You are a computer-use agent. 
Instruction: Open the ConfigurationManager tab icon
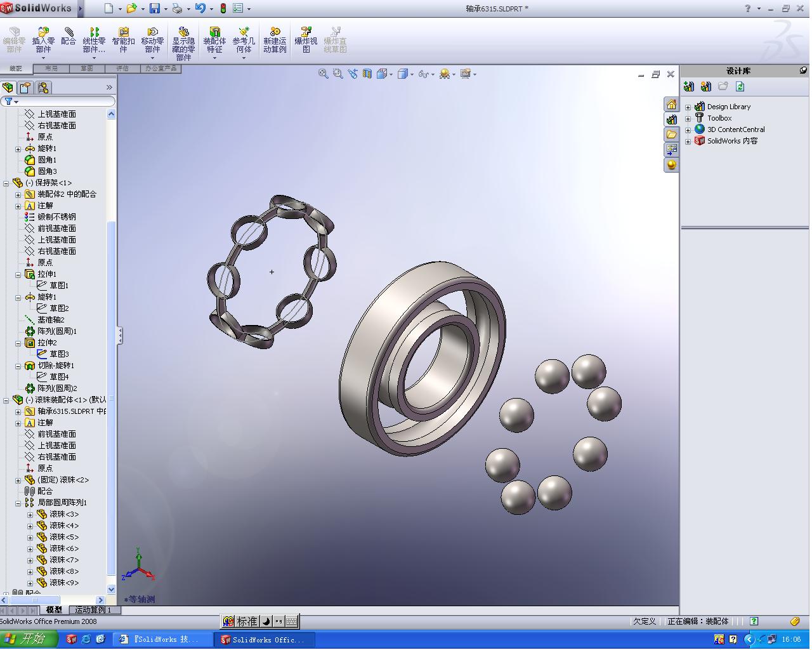pyautogui.click(x=43, y=88)
